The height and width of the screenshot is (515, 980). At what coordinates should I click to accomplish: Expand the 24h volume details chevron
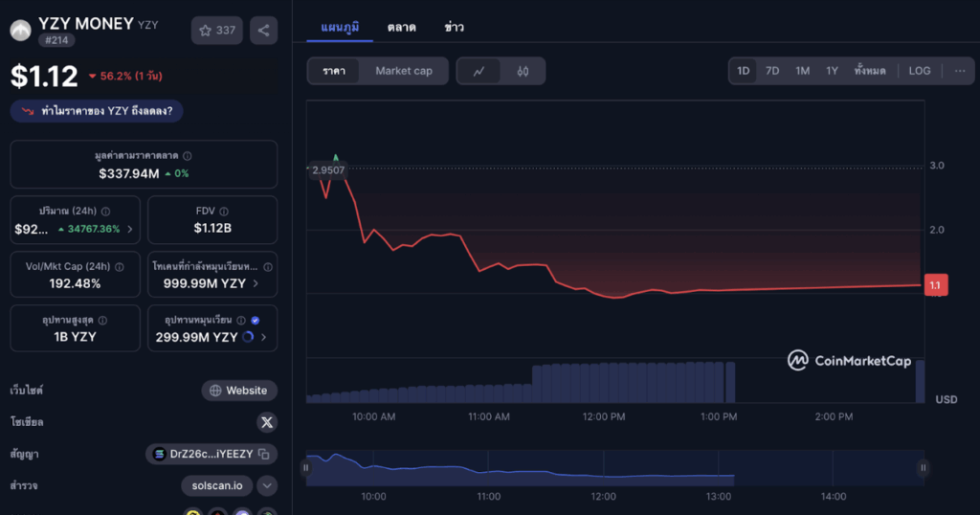point(130,230)
